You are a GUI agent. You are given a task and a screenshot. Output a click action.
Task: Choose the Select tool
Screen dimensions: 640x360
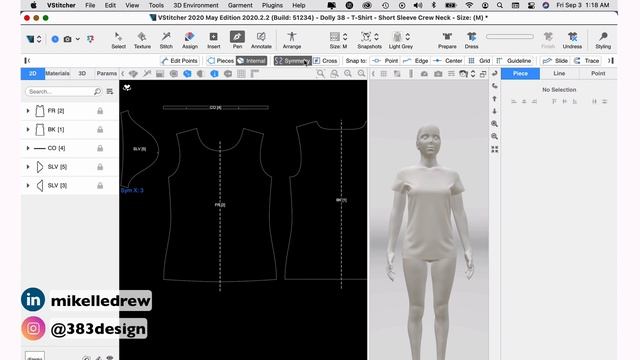click(x=118, y=40)
